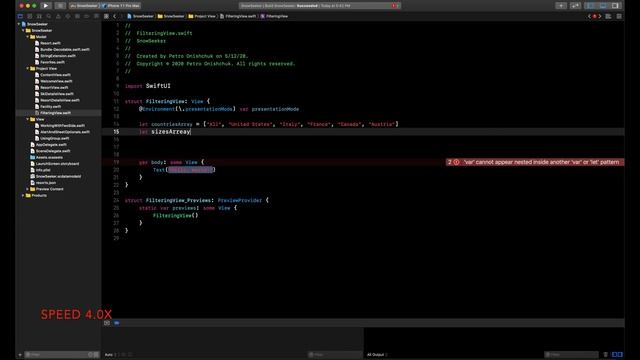Open ResortView.swift file

[51, 88]
